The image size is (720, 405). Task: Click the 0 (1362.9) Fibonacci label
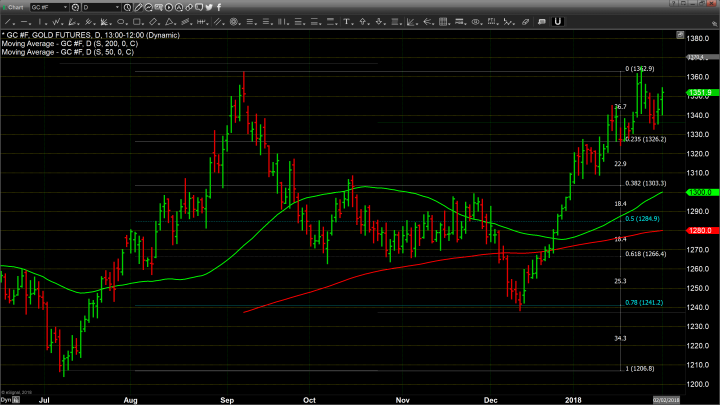(x=640, y=69)
